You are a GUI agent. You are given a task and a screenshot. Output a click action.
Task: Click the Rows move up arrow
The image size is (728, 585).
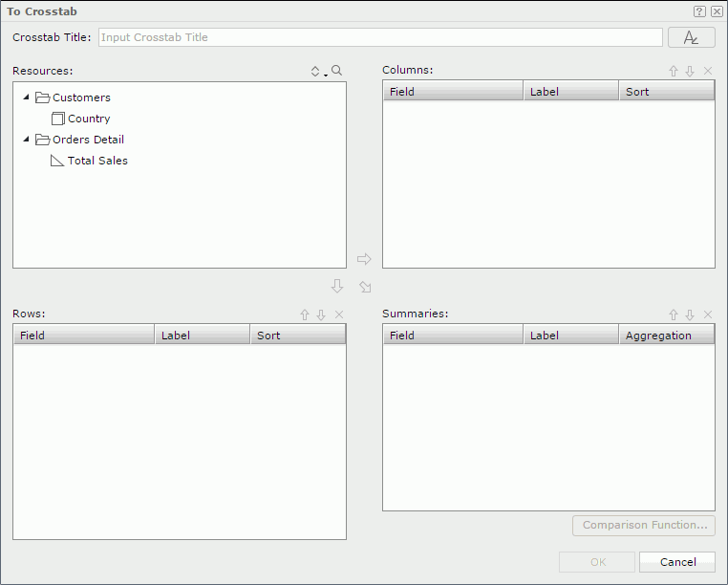coord(305,315)
